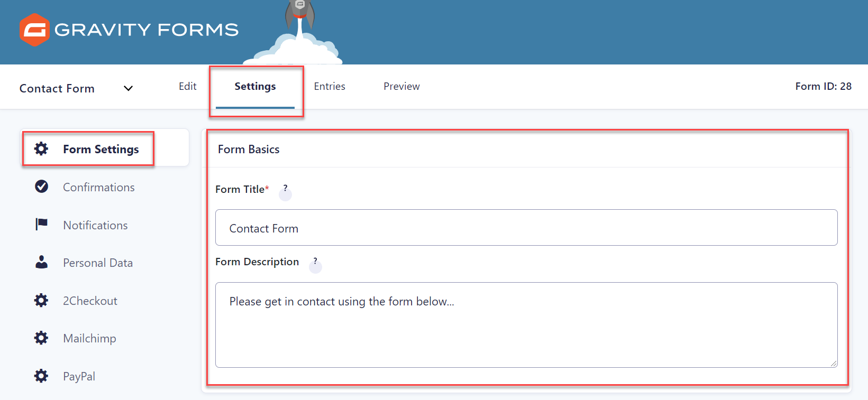Click the gear icon beside Form Settings
The width and height of the screenshot is (868, 400).
point(41,149)
